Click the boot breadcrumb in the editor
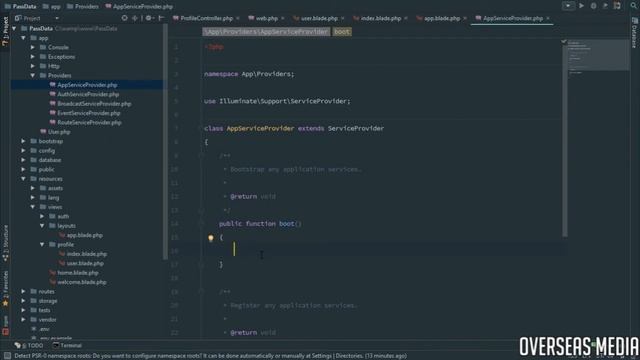 [342, 32]
